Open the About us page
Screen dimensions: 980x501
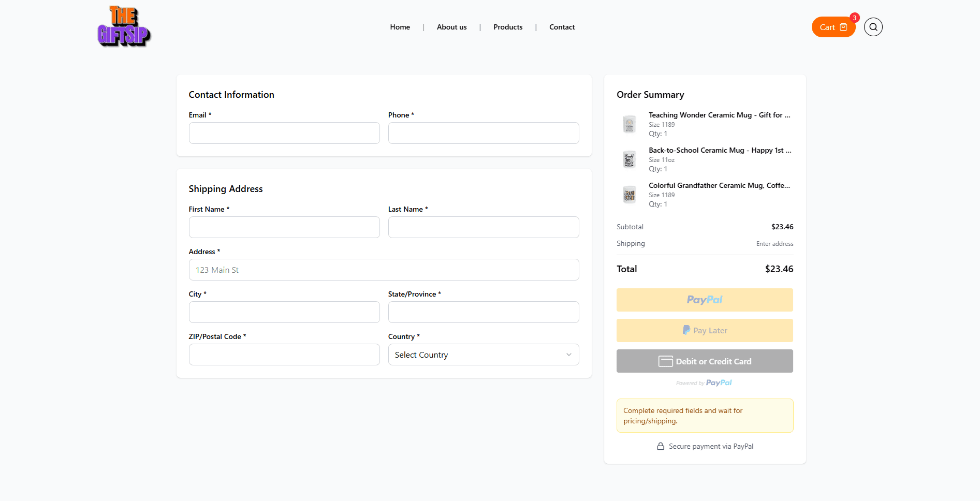click(451, 27)
